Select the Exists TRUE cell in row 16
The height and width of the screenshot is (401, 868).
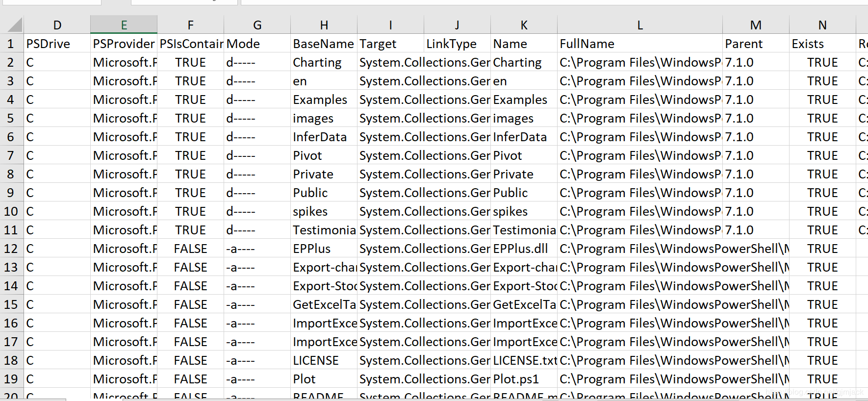(x=823, y=323)
